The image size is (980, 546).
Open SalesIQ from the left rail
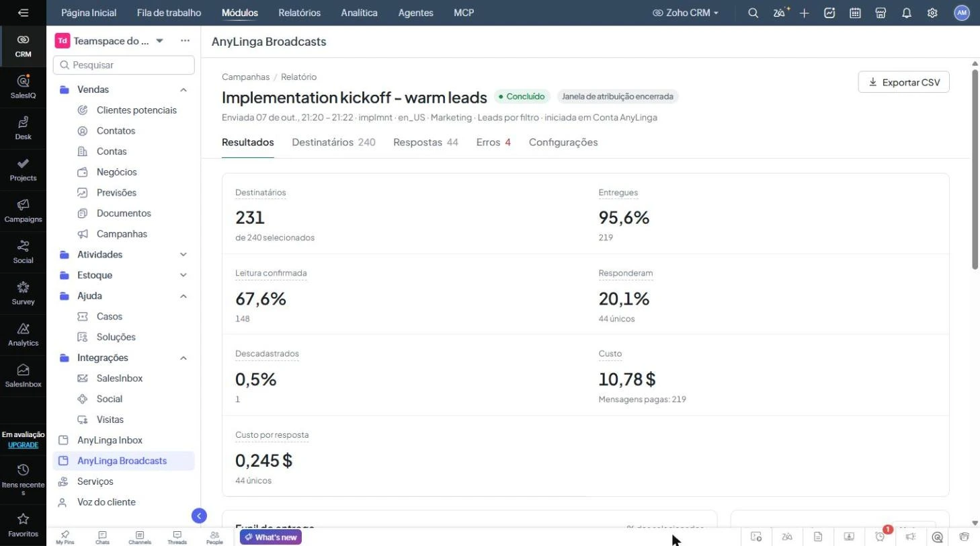[23, 86]
